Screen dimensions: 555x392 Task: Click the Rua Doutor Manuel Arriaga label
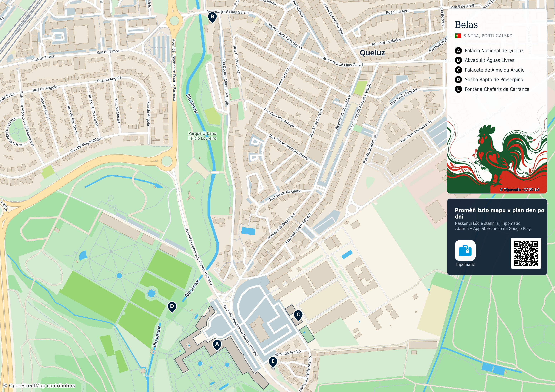(x=225, y=82)
